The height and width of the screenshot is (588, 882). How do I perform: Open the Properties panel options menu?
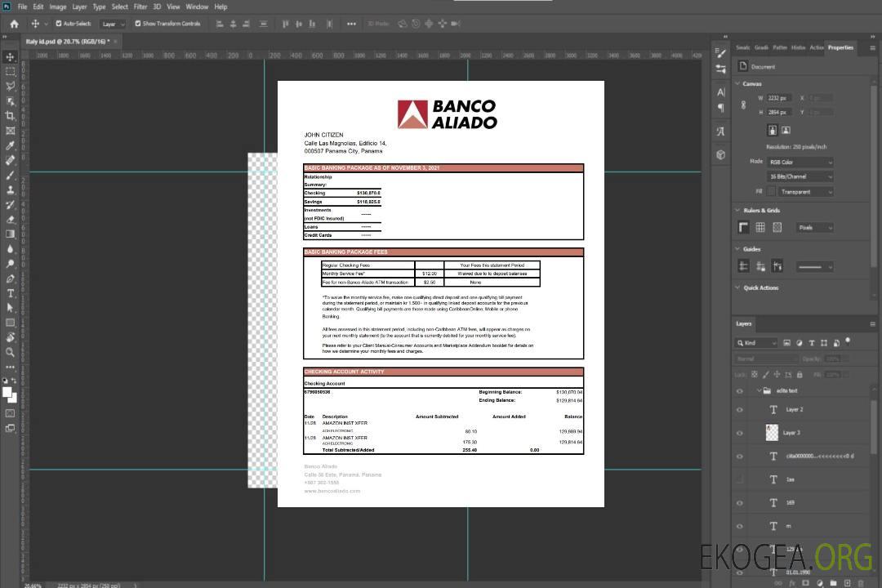[872, 48]
